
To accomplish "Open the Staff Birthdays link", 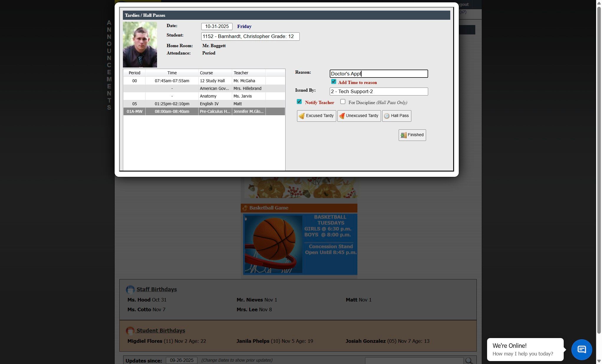I will pos(156,289).
